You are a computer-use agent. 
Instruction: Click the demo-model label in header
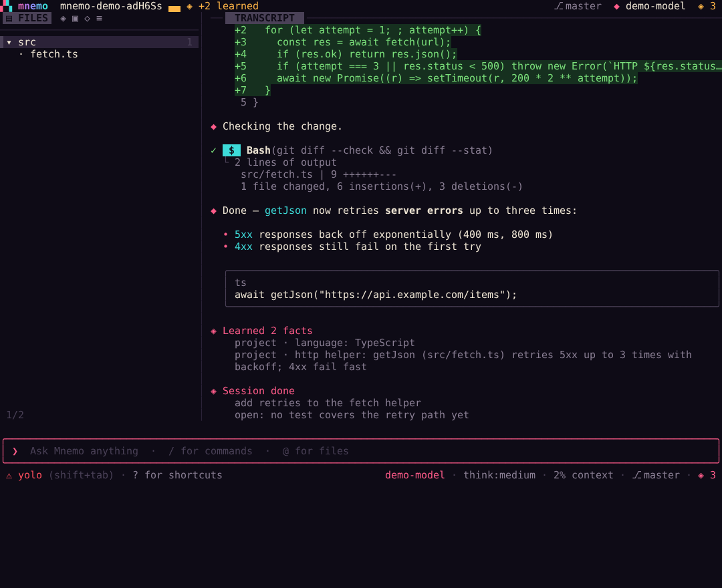pyautogui.click(x=655, y=6)
